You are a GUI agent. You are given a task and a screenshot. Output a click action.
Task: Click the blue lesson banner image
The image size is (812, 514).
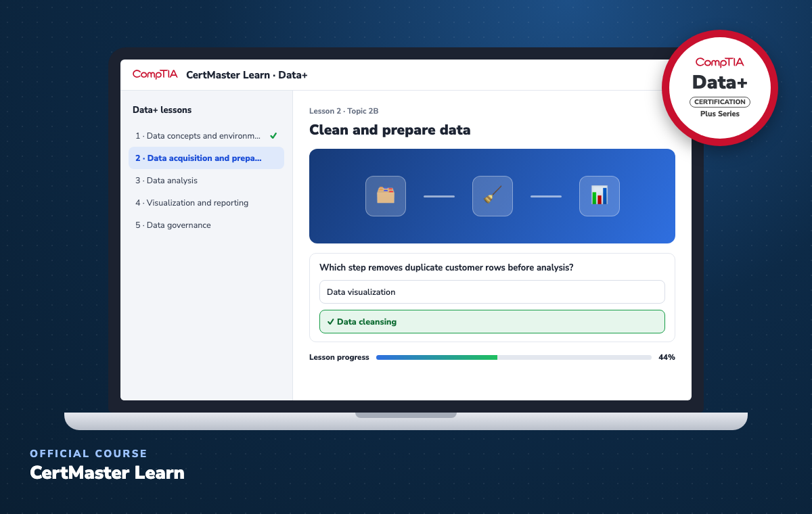click(x=492, y=196)
